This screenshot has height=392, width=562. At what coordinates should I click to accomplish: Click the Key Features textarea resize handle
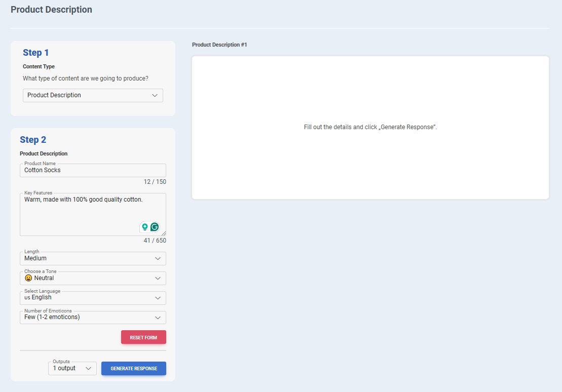(x=164, y=233)
